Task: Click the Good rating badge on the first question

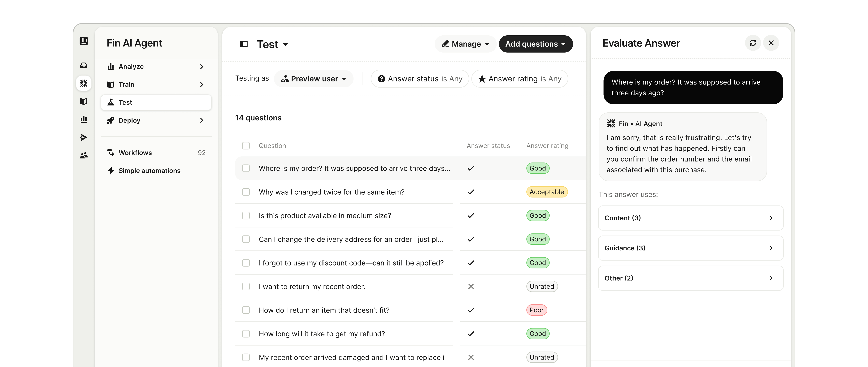Action: (x=537, y=168)
